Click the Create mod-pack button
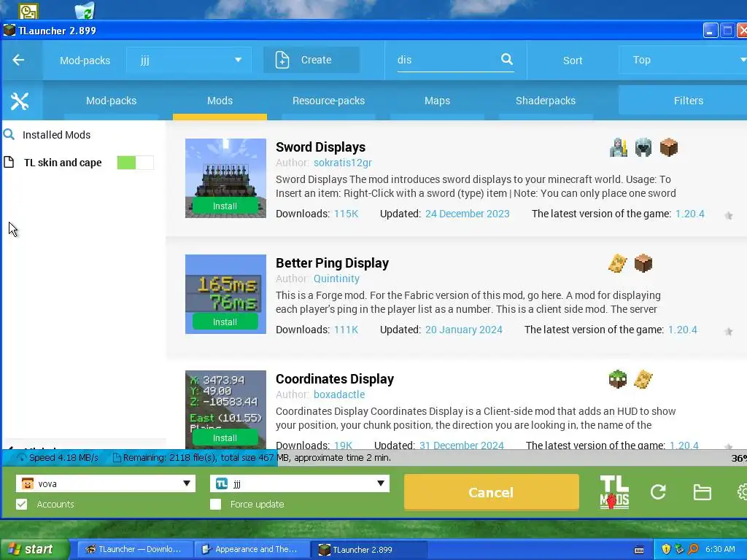Image resolution: width=747 pixels, height=560 pixels. point(311,60)
